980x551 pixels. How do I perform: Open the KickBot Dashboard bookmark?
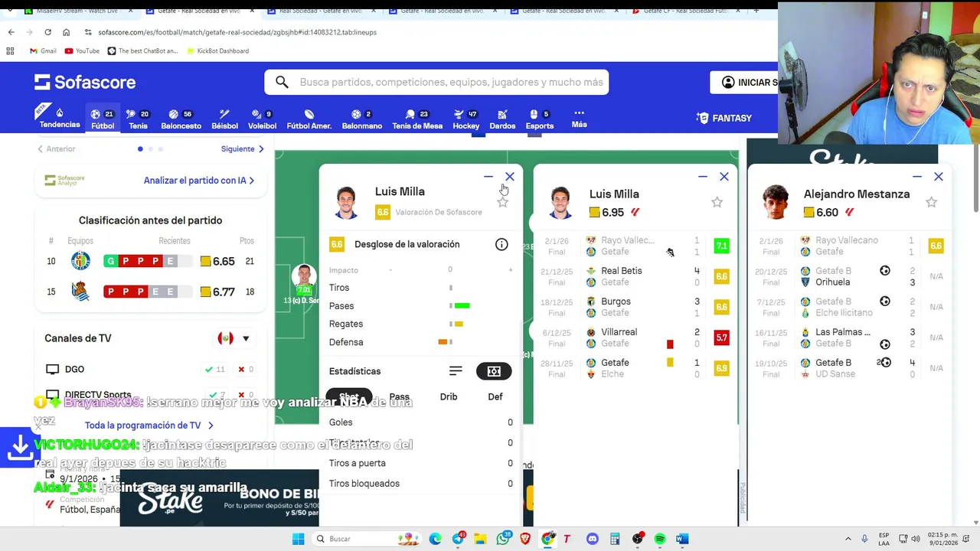tap(217, 51)
